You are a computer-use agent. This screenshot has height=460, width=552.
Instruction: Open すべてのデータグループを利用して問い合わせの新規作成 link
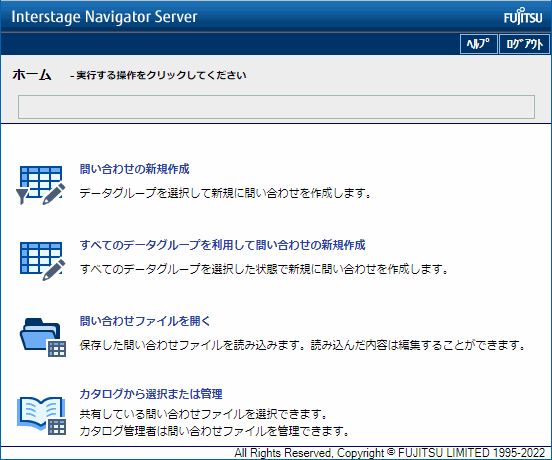coord(222,245)
